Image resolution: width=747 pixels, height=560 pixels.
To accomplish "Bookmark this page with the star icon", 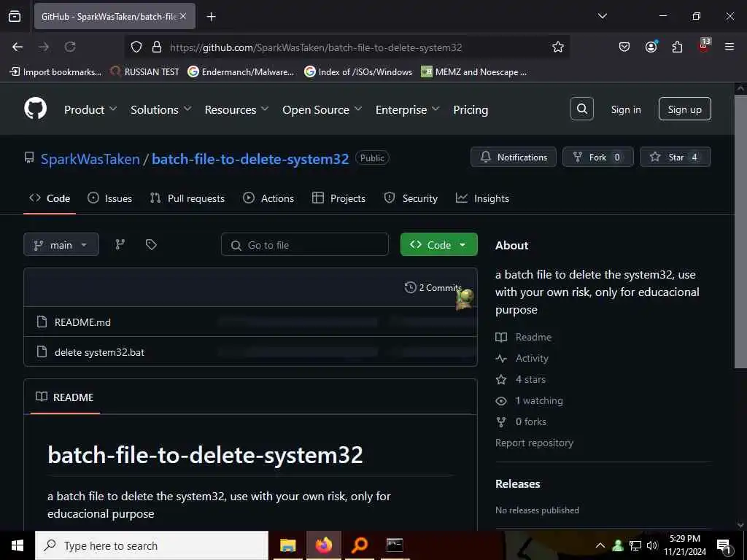I will pyautogui.click(x=558, y=47).
